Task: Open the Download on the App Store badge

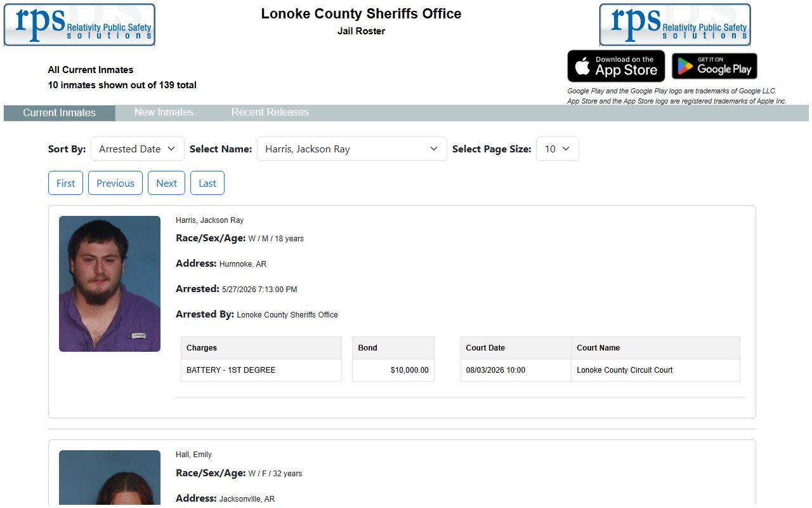Action: point(616,66)
